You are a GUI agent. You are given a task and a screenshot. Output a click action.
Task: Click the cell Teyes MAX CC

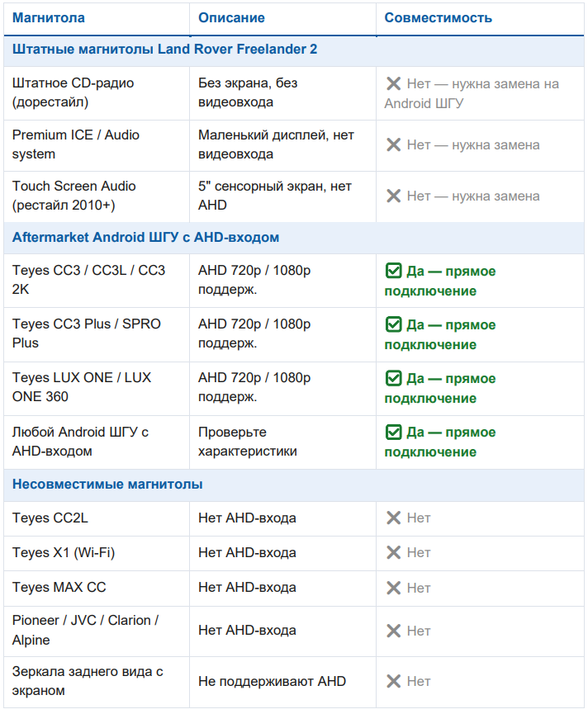97,588
